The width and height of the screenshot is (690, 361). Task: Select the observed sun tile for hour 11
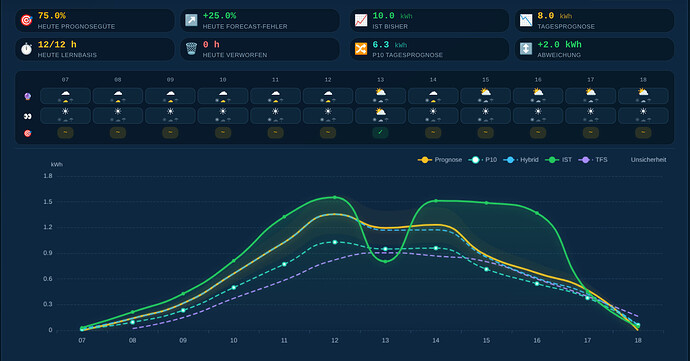pyautogui.click(x=275, y=116)
